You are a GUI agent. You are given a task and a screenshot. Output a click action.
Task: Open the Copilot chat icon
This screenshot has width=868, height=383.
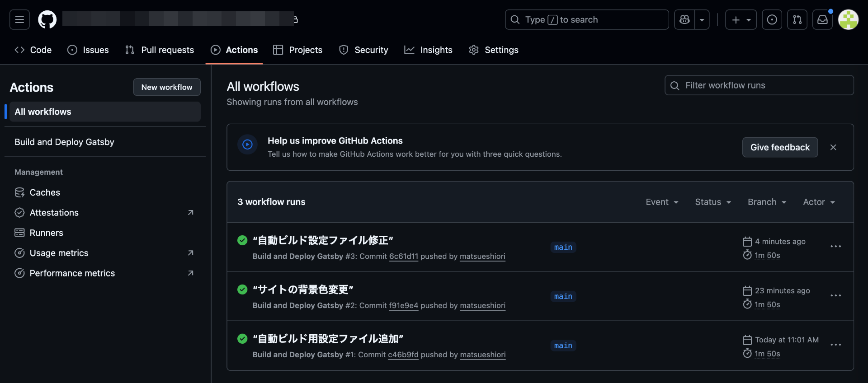[684, 19]
